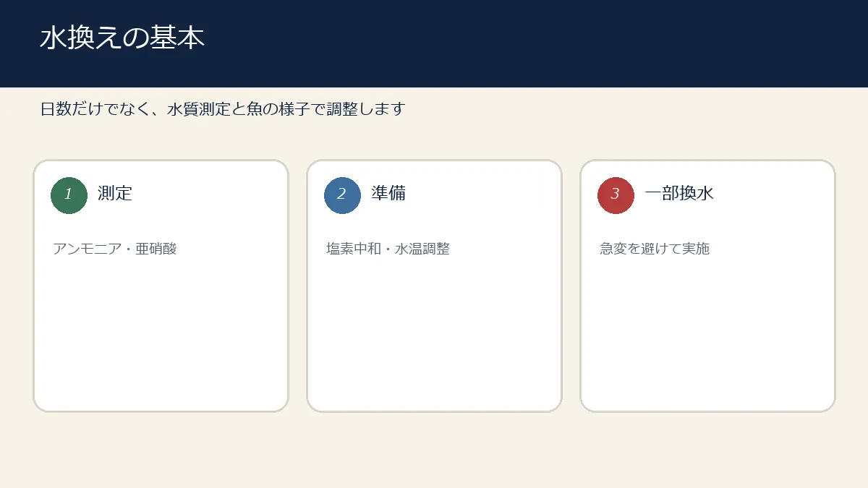Select the 準備 card heading
The height and width of the screenshot is (488, 868).
388,194
